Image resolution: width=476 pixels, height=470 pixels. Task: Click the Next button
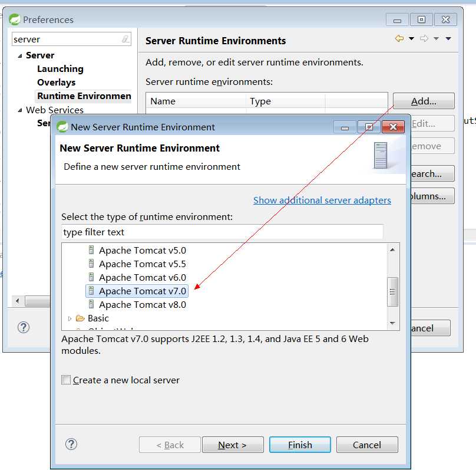click(x=233, y=445)
